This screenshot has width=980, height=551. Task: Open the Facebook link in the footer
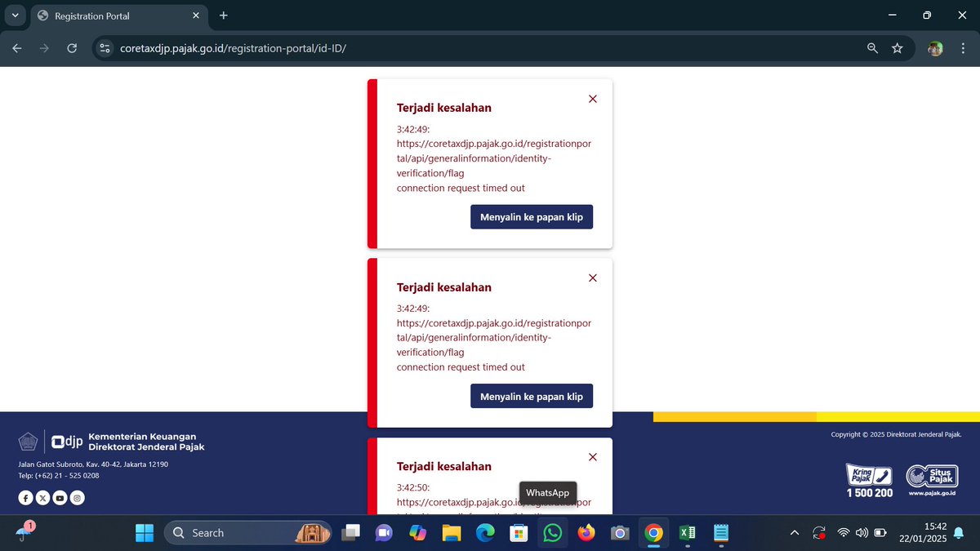pyautogui.click(x=26, y=497)
